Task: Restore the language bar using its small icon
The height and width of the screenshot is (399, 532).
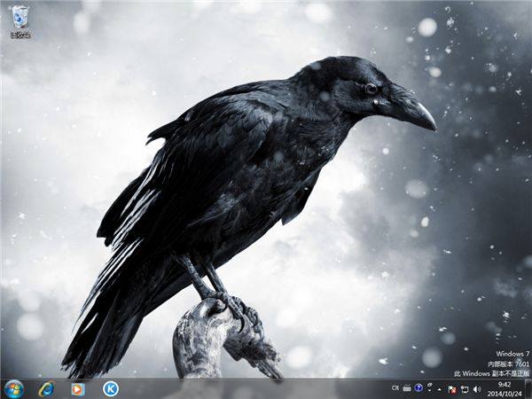Action: pos(429,385)
